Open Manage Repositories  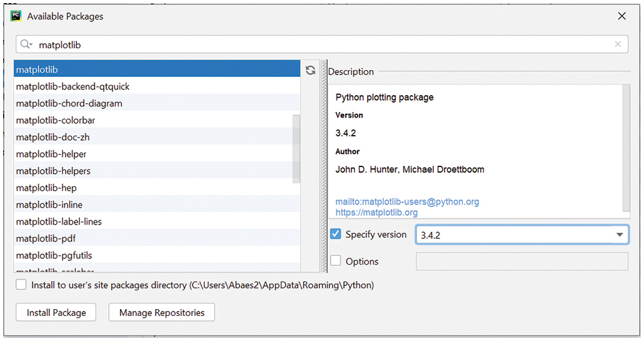click(161, 312)
